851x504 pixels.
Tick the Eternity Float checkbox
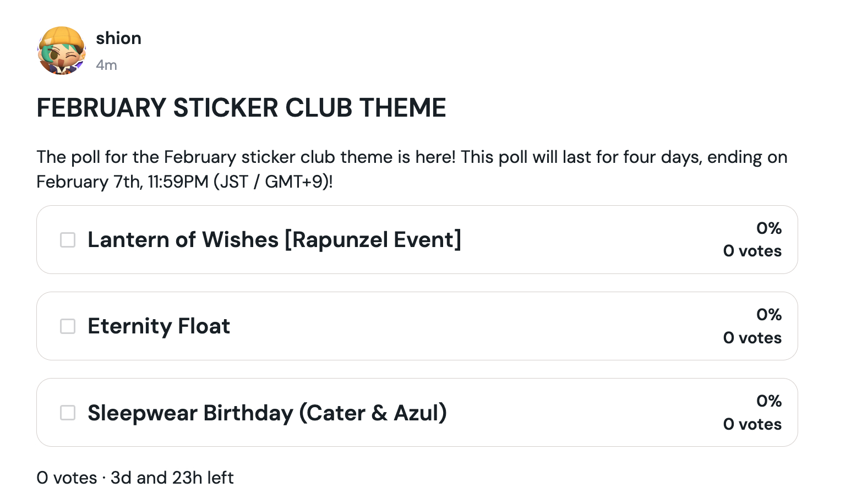coord(68,326)
